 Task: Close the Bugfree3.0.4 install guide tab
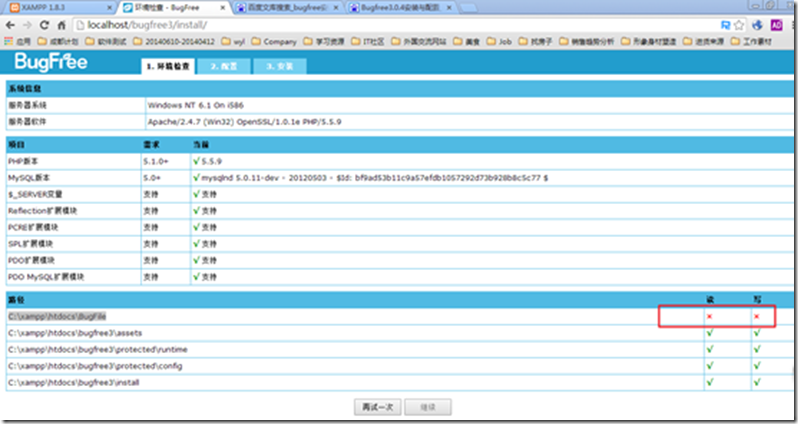pos(449,8)
